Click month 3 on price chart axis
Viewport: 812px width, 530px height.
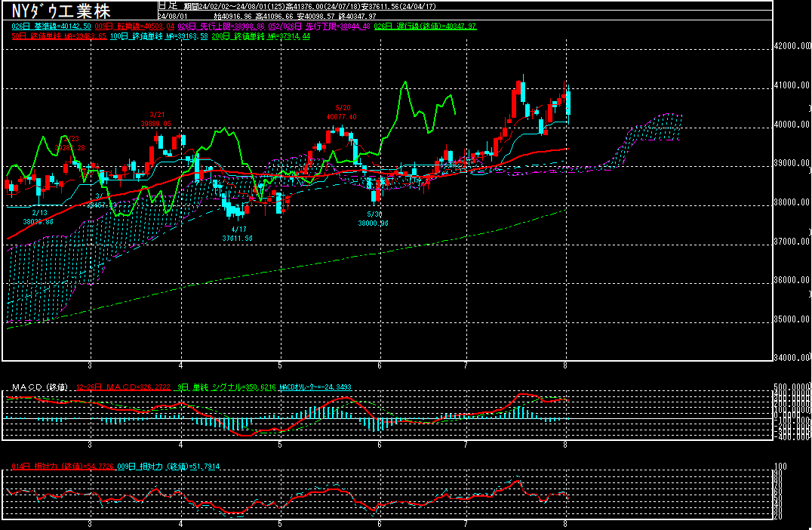click(90, 365)
